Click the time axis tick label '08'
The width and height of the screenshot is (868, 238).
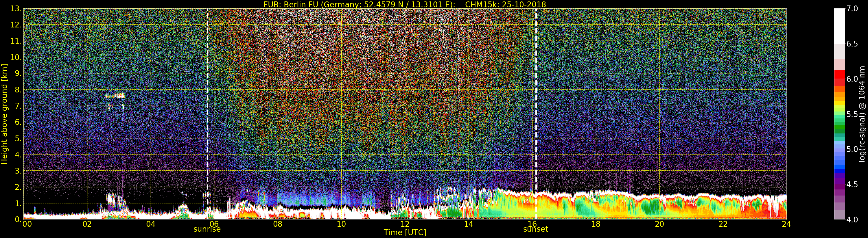[x=278, y=224]
